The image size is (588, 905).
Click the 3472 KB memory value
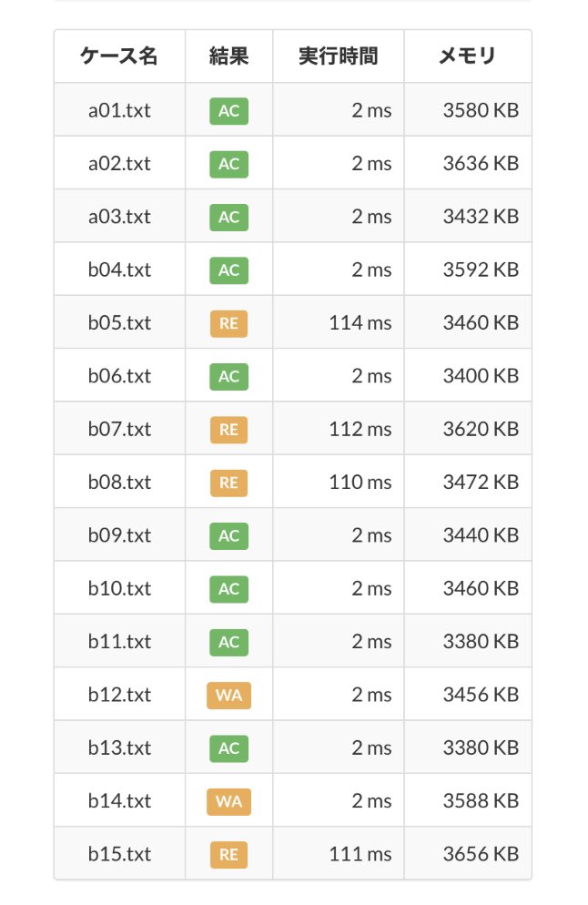[481, 482]
